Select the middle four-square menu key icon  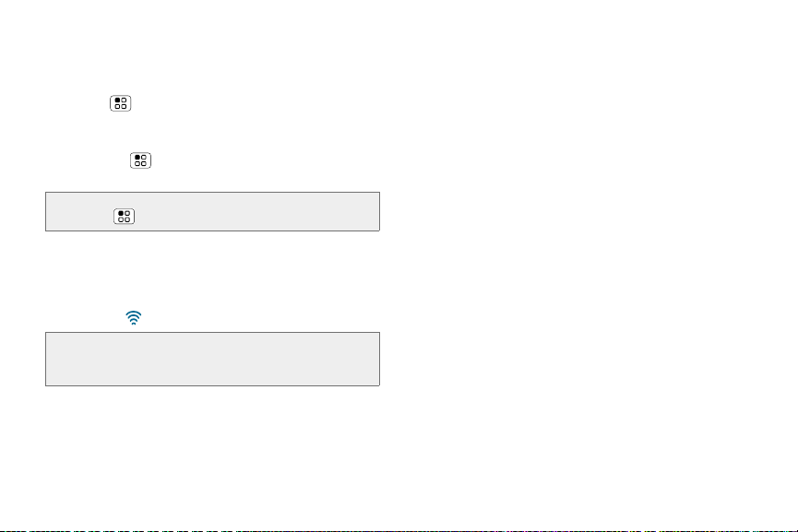click(140, 160)
